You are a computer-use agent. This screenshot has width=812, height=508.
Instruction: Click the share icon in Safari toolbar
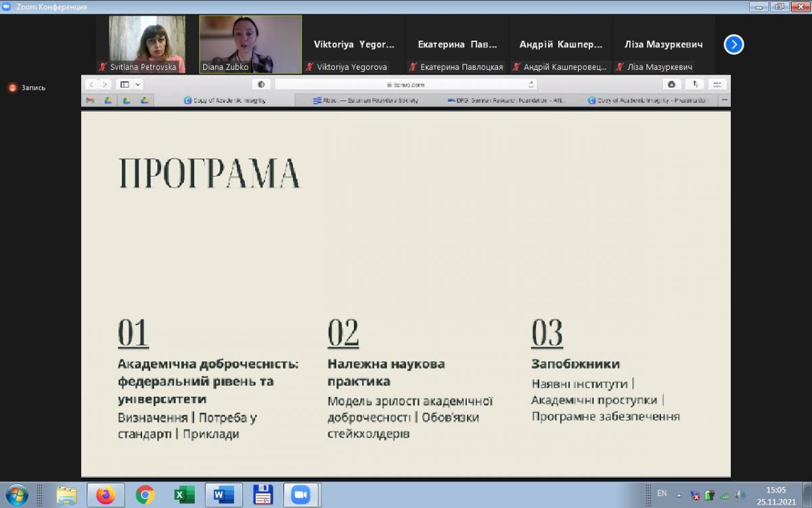[x=695, y=85]
